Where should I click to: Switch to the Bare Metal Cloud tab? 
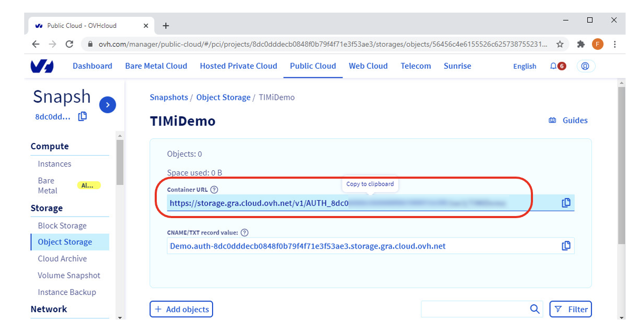click(x=156, y=66)
